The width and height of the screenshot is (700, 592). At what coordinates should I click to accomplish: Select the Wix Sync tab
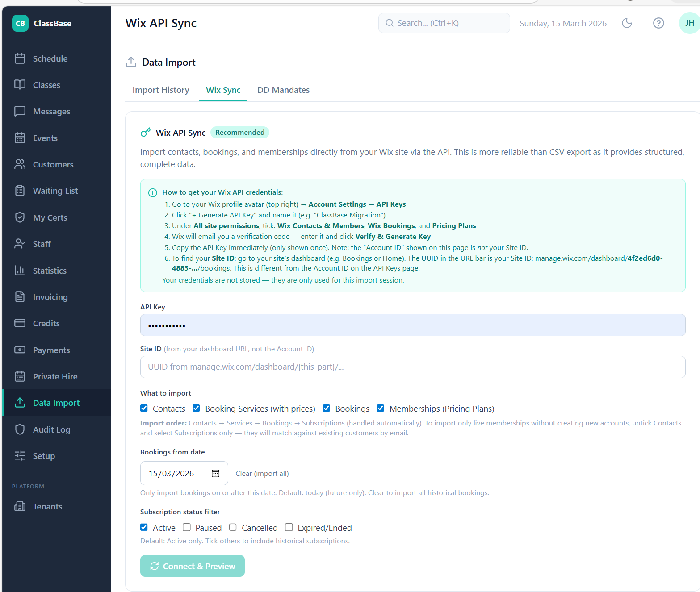(x=223, y=90)
